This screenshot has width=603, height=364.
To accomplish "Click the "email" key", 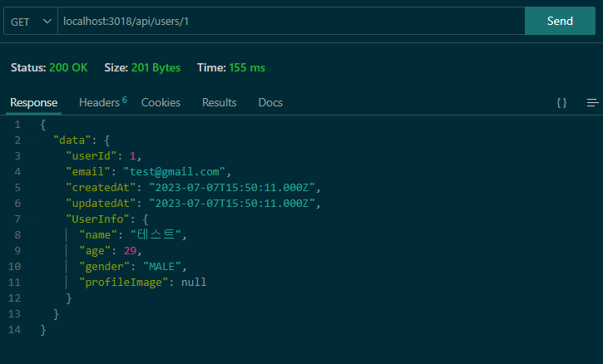I will coord(88,171).
